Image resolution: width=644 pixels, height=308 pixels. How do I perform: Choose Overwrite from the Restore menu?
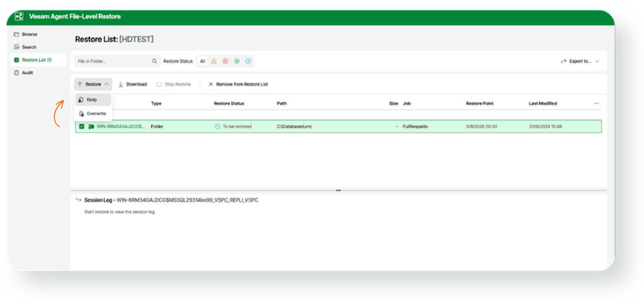(93, 113)
